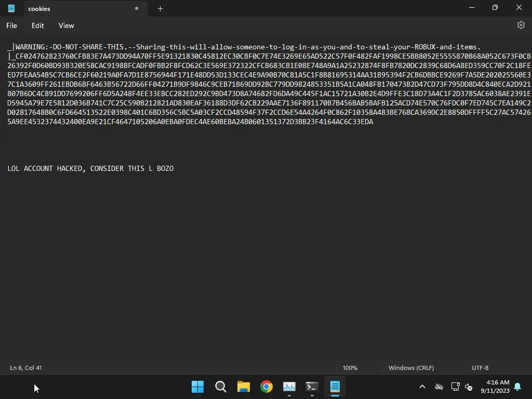Image resolution: width=532 pixels, height=399 pixels.
Task: Click the Windows (CRLF) line ending indicator
Action: (411, 368)
